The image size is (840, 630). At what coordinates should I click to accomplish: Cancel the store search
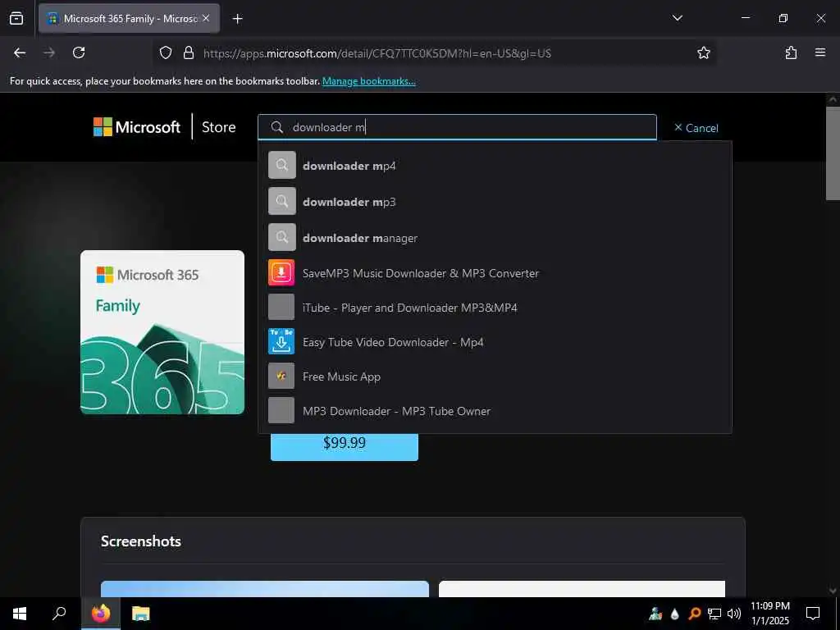(x=696, y=127)
